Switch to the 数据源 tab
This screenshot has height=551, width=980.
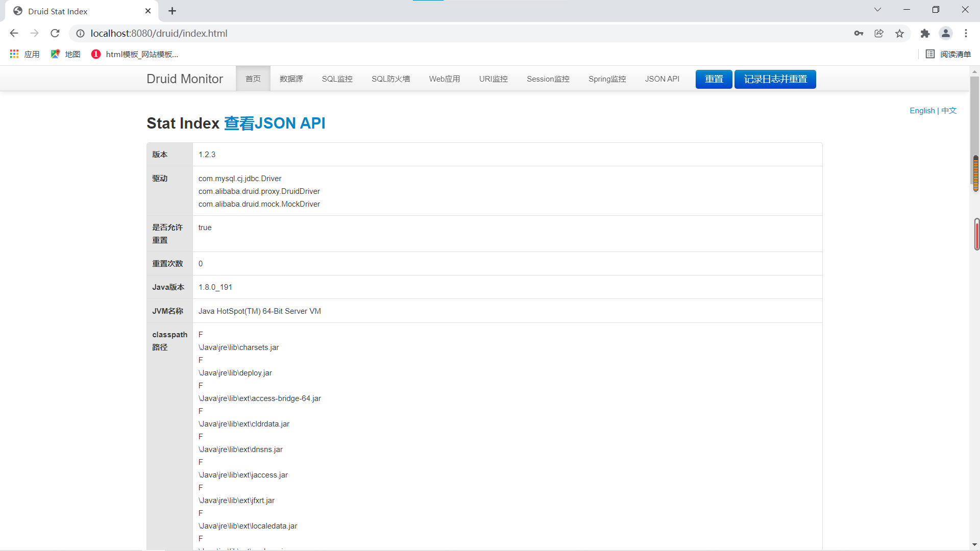coord(291,79)
